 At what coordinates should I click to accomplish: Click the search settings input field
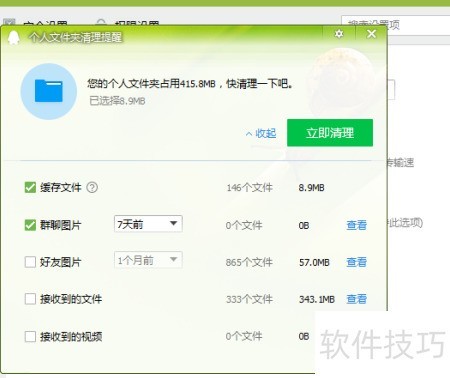(395, 25)
